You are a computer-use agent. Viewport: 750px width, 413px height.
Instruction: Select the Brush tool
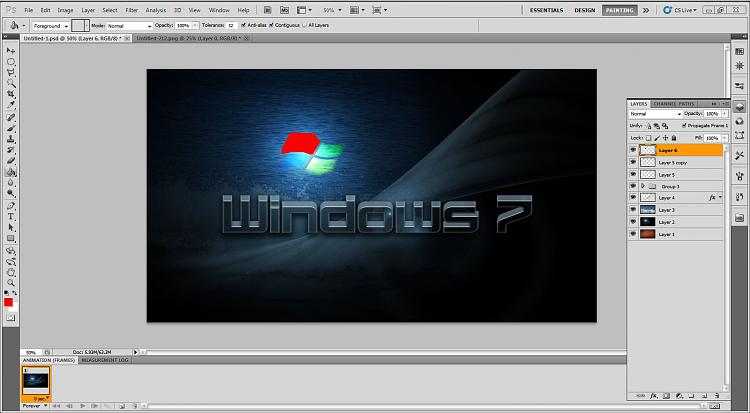coord(11,128)
